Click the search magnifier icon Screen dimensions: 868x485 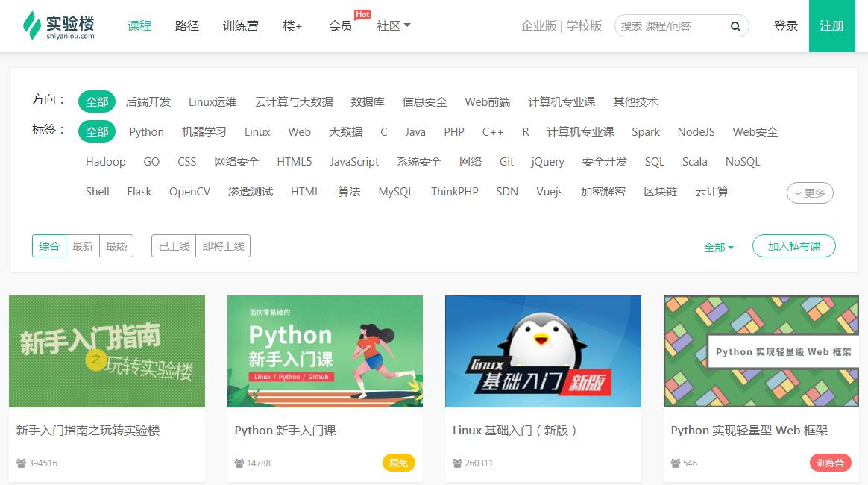[735, 25]
